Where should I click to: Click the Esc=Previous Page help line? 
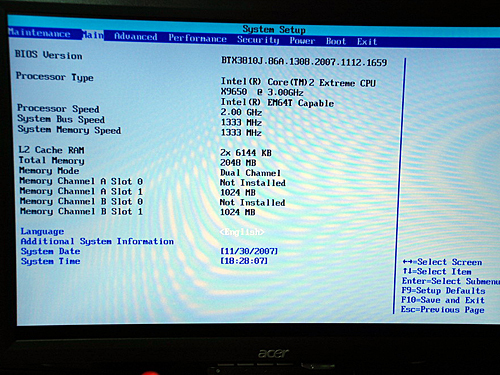[442, 310]
